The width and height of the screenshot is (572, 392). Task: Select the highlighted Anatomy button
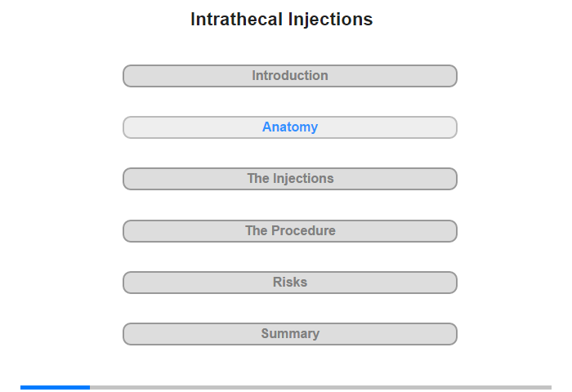click(289, 127)
